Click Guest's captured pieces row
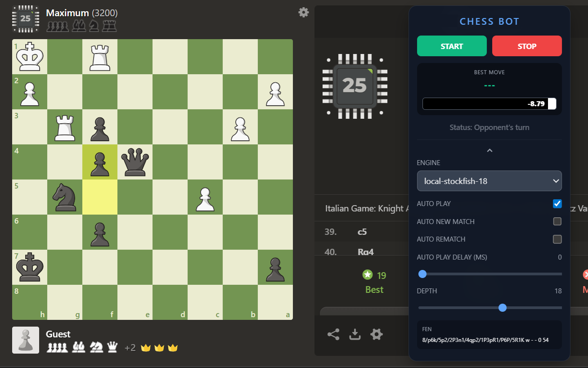 tap(82, 347)
